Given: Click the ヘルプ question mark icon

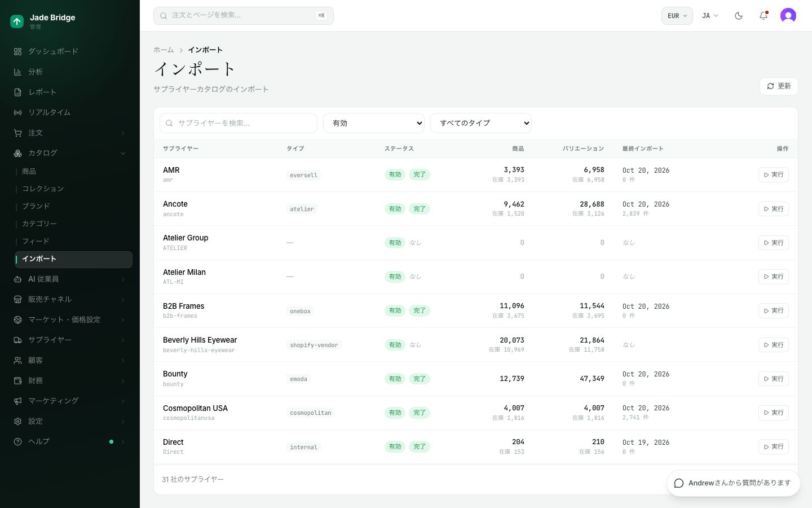Looking at the screenshot, I should click(x=18, y=441).
